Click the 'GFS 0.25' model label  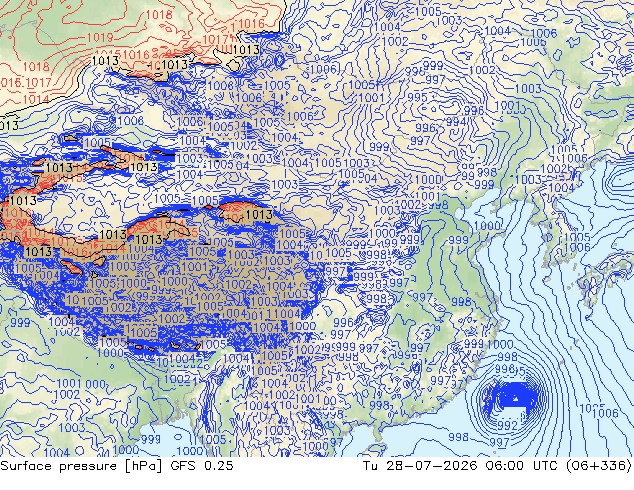202,466
